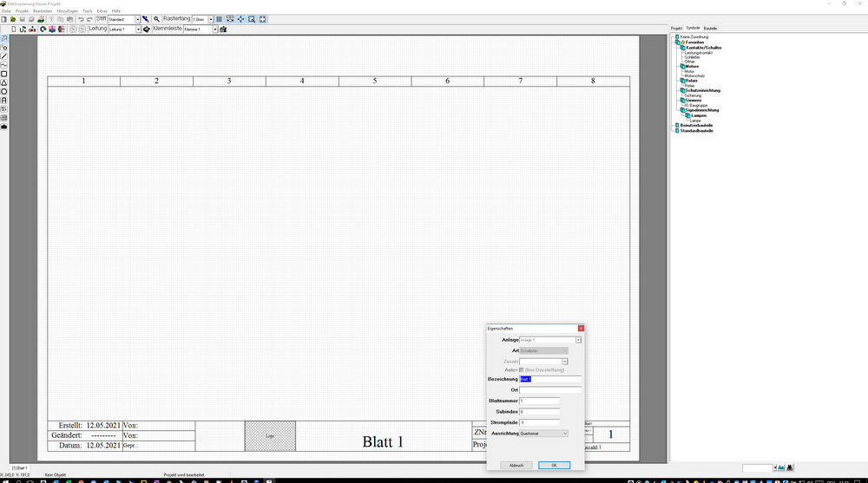Image resolution: width=868 pixels, height=483 pixels.
Task: Click into the Ort input field
Action: click(550, 390)
